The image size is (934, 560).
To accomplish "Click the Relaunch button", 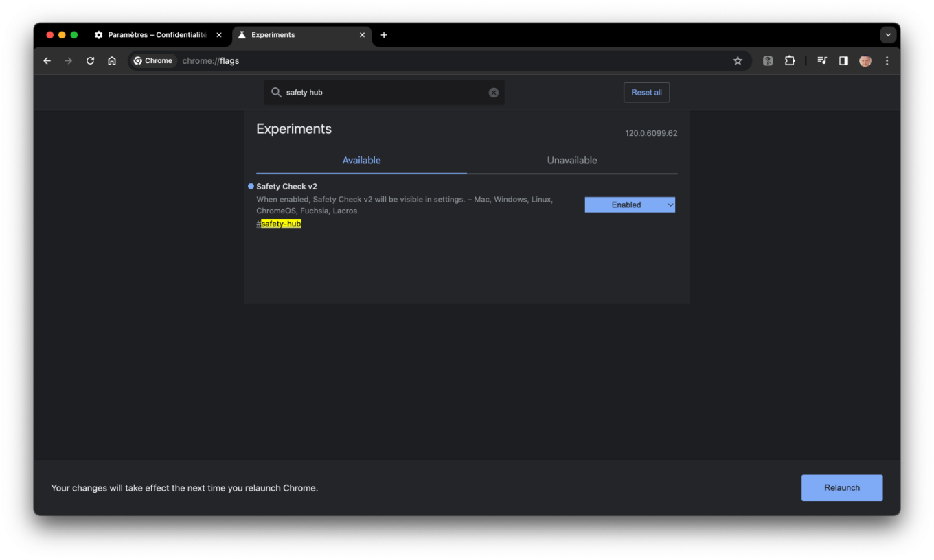I will 842,488.
